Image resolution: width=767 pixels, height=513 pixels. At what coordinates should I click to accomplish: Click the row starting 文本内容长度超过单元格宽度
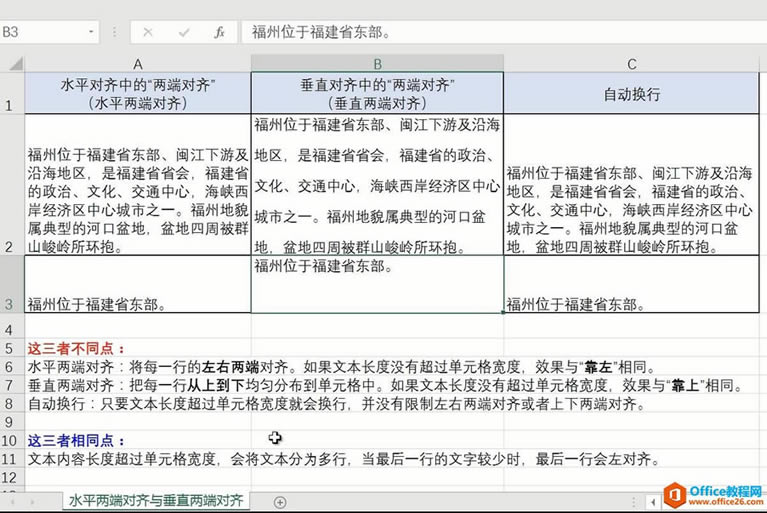coord(344,459)
